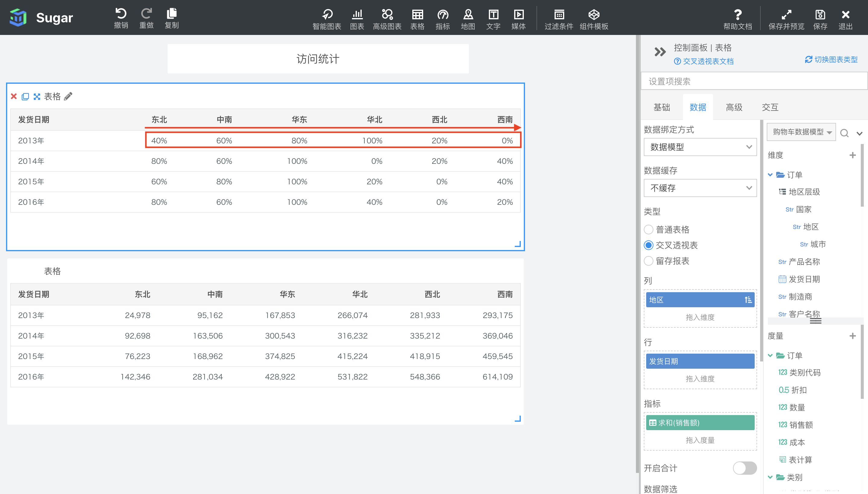The image size is (868, 494).
Task: Collapse the control panel with double-arrow icon
Action: coord(660,52)
